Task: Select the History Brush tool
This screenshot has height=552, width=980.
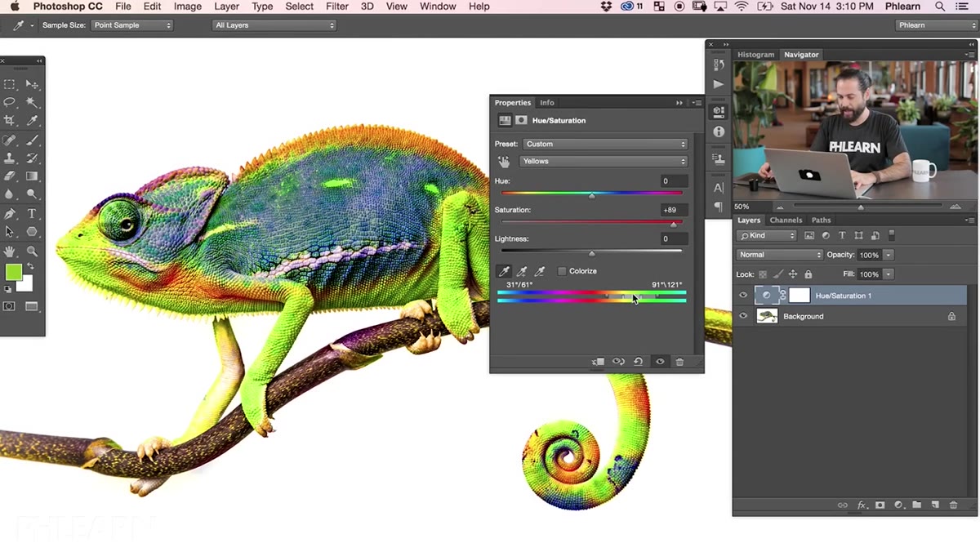Action: [32, 158]
